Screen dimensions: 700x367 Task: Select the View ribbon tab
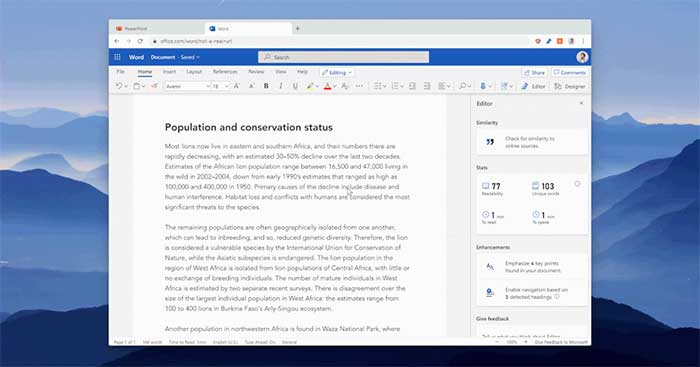[280, 71]
